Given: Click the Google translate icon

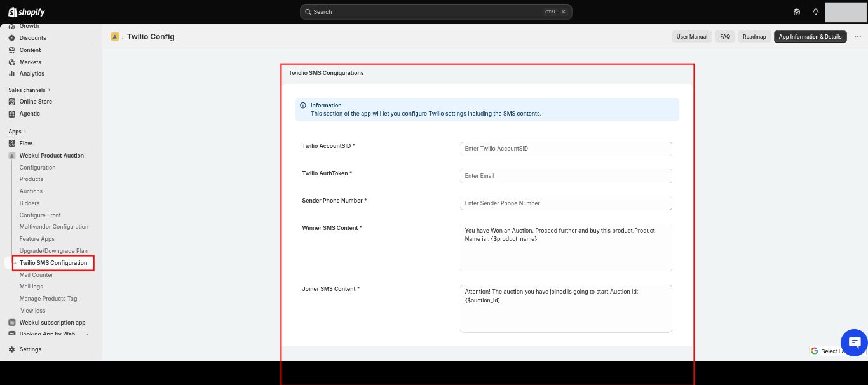Looking at the screenshot, I should tap(815, 351).
